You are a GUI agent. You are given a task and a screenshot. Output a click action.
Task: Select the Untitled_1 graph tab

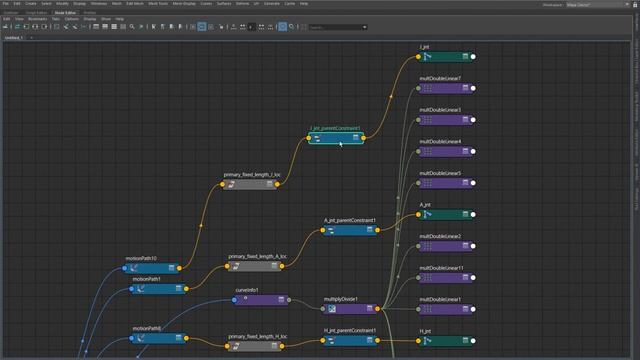13,38
